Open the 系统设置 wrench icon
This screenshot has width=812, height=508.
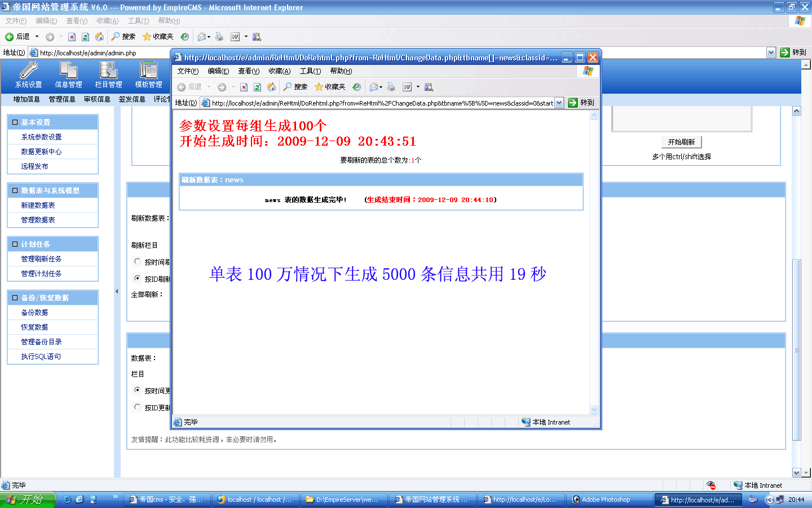coord(28,75)
